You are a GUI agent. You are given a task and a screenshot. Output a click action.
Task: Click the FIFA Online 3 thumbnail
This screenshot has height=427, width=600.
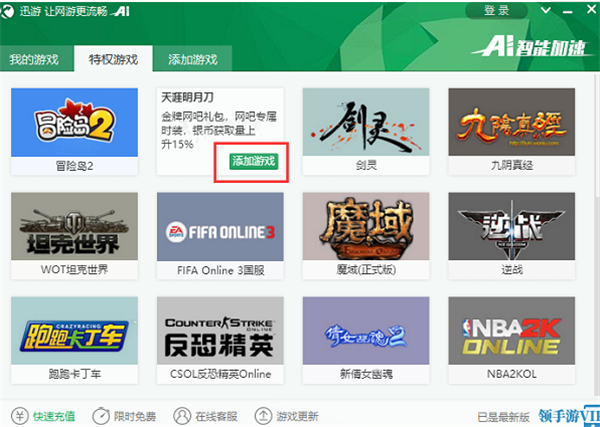(x=220, y=226)
